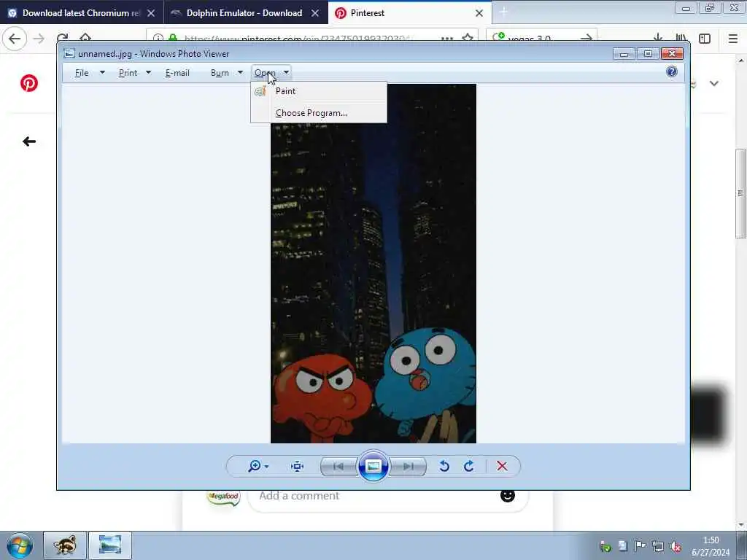Click the browser forward arrow button

[39, 38]
